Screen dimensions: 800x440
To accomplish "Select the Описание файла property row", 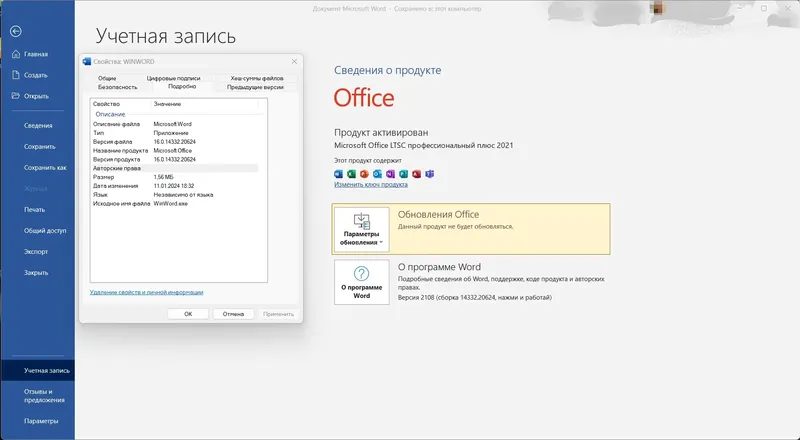I will [x=174, y=124].
